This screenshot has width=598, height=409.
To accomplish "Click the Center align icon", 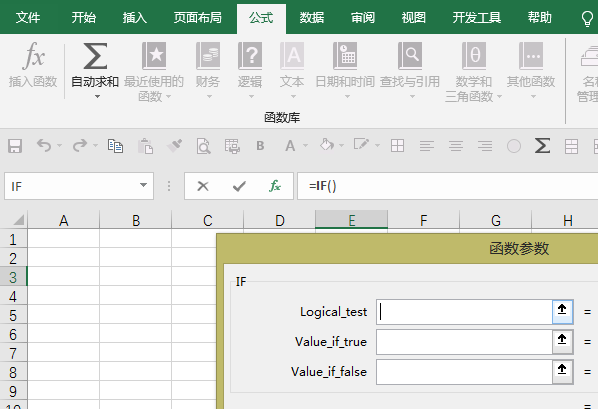I will point(456,146).
